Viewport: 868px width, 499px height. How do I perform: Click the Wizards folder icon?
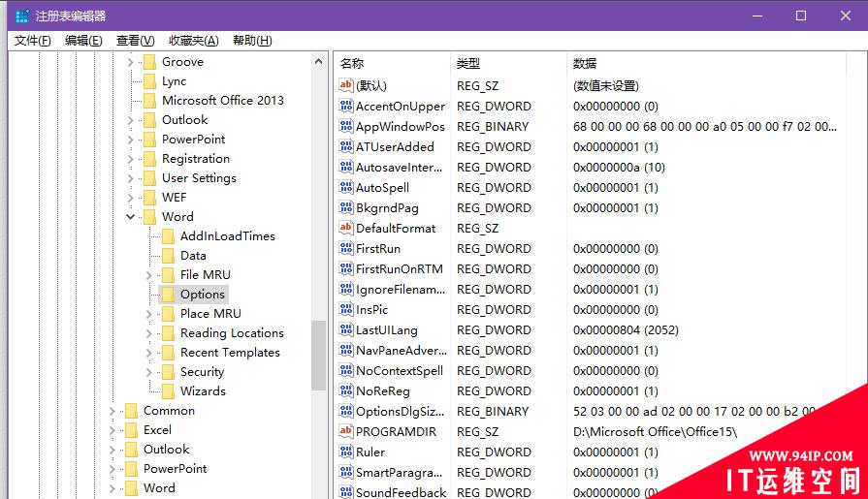[168, 391]
